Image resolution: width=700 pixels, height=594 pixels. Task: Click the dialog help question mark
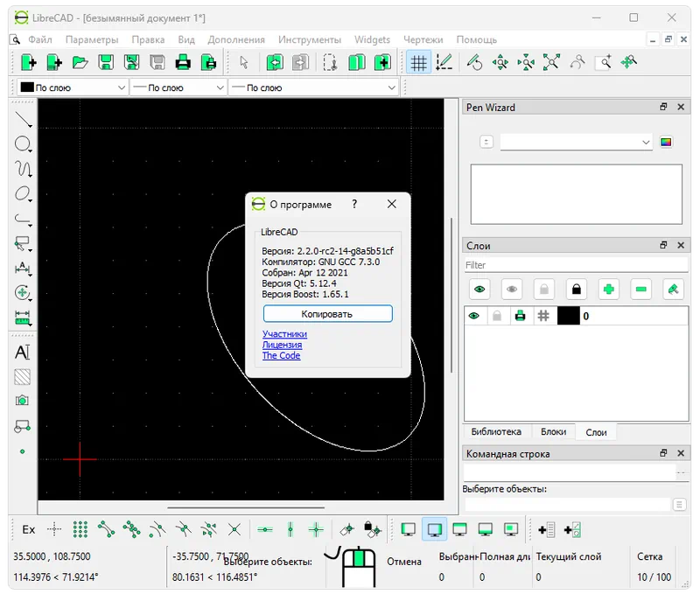pos(354,204)
